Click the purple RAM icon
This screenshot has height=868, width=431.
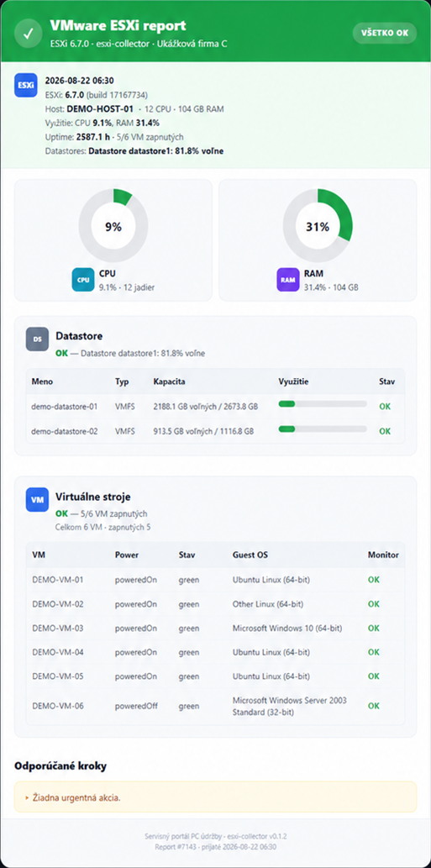tap(287, 280)
